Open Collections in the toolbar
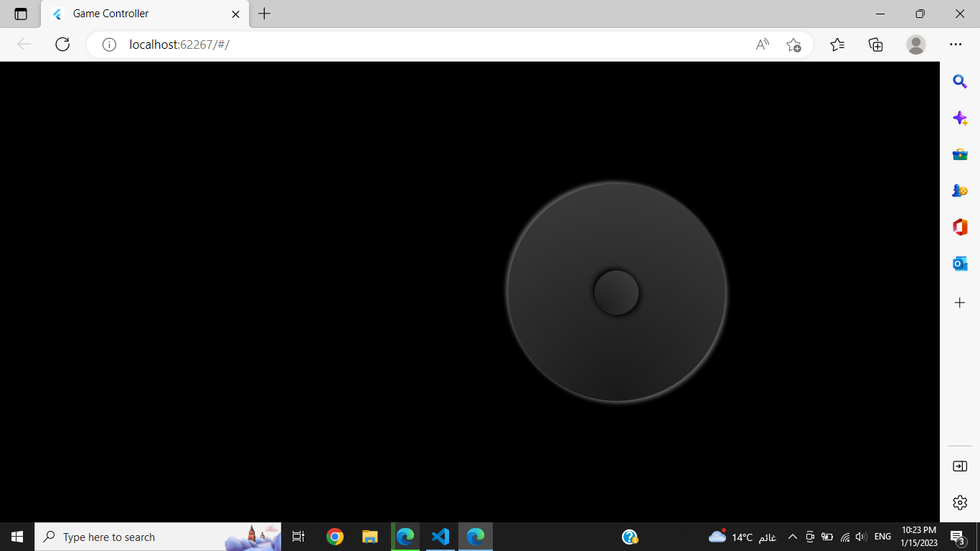Image resolution: width=980 pixels, height=551 pixels. (875, 44)
